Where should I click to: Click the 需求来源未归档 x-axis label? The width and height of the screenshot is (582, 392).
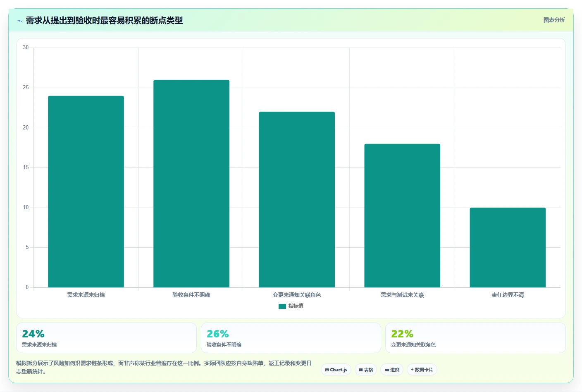click(86, 295)
